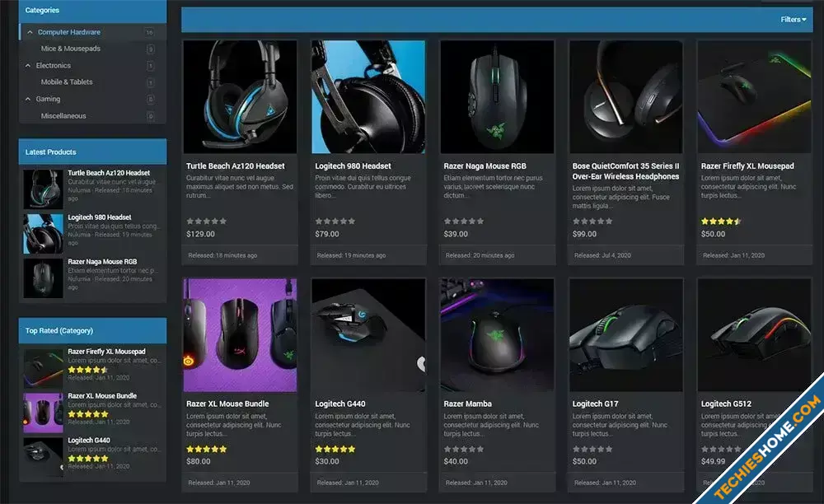
Task: Click the Razer Naga Mouse RGB product image
Action: (x=497, y=97)
